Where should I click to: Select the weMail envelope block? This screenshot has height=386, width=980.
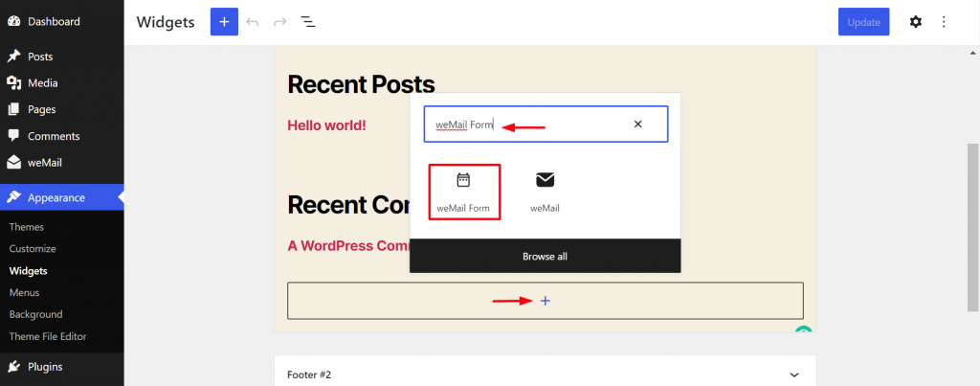click(x=545, y=192)
